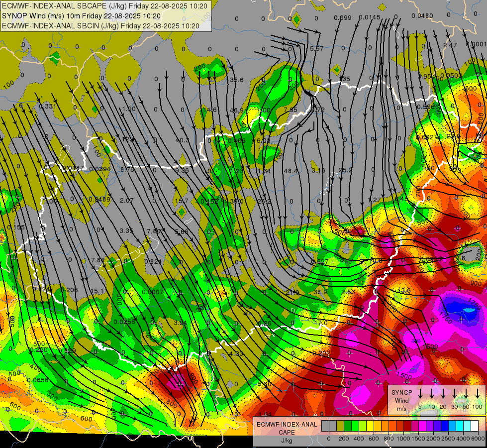Screen dimensions: 487x448
Task: Click the 5 m/s wind arrow in legend
Action: (x=420, y=393)
